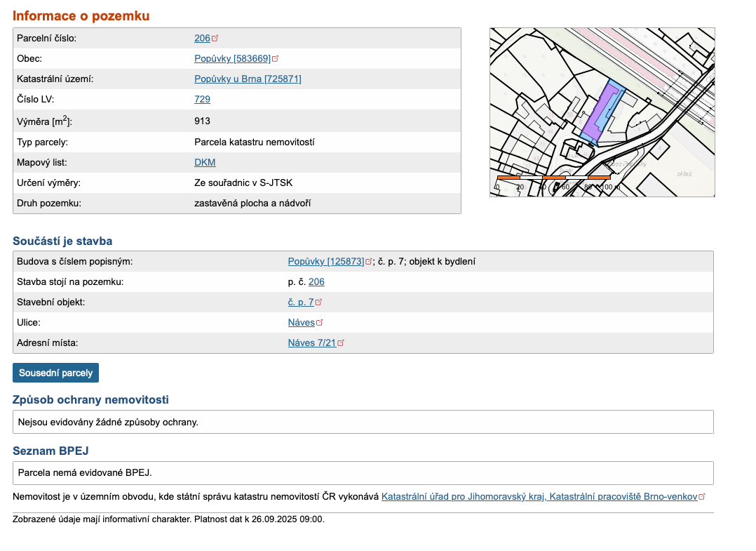The width and height of the screenshot is (756, 551).
Task: Open Katastrální úřad pro Jihomoravský kraj link
Action: click(x=539, y=497)
